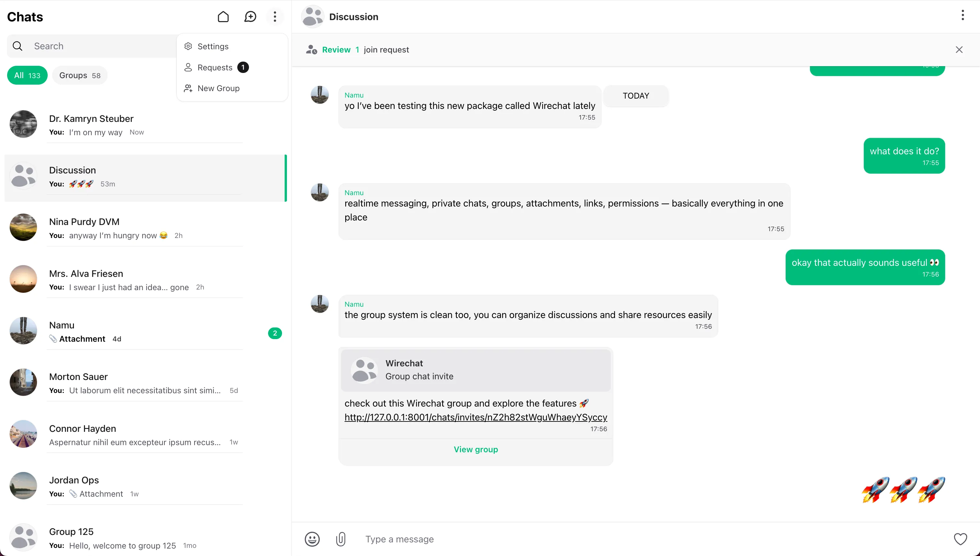Click the Wirechat invite group avatar
This screenshot has width=980, height=556.
click(x=364, y=370)
